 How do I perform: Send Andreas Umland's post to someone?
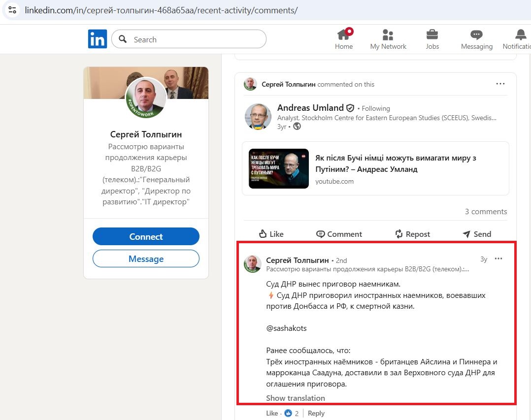point(476,234)
